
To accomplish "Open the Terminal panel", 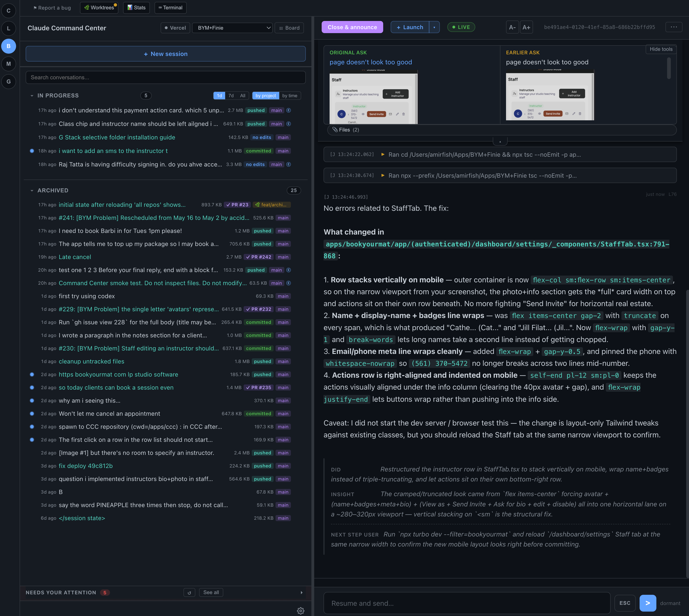I will [171, 7].
